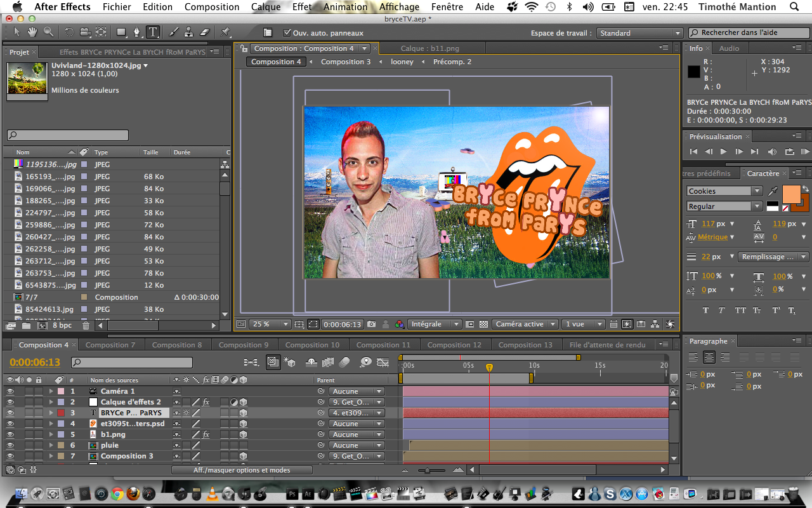This screenshot has height=508, width=812.
Task: Expand the pluie layer properties
Action: click(51, 445)
